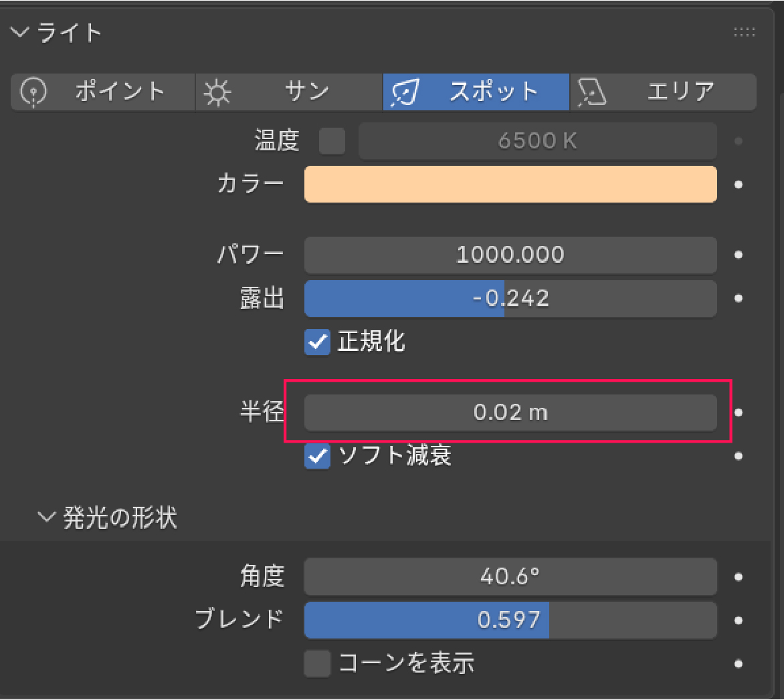Viewport: 784px width, 700px height.
Task: Uncheck the ソフト減衰 option
Action: 318,457
